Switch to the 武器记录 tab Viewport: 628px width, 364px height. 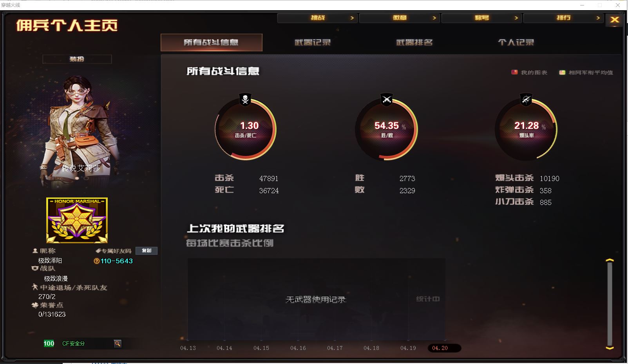tap(313, 42)
